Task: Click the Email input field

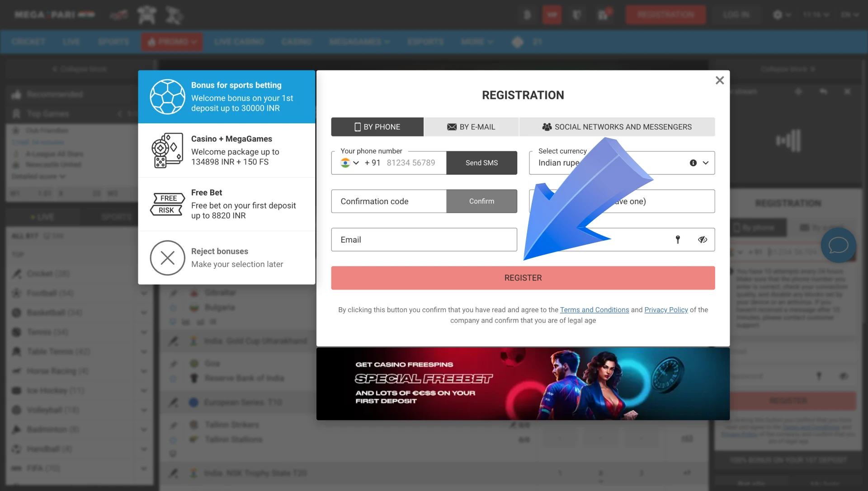Action: click(x=424, y=240)
